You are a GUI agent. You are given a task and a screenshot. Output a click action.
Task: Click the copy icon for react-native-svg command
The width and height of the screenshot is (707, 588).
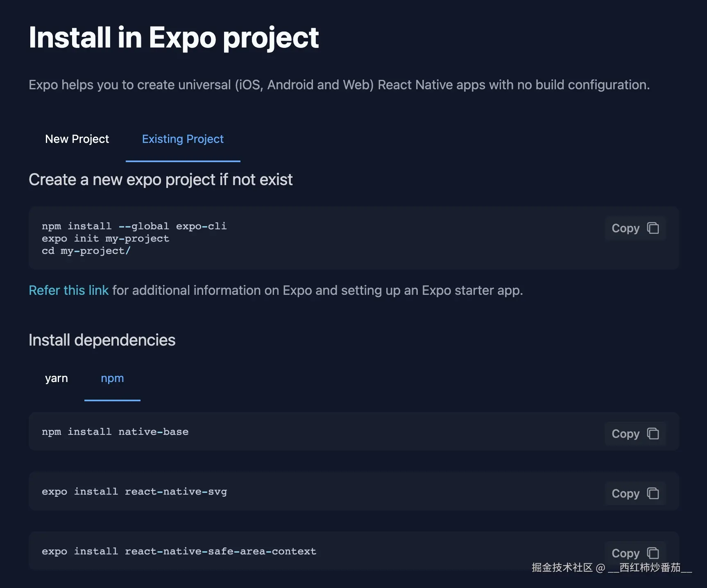click(x=653, y=493)
